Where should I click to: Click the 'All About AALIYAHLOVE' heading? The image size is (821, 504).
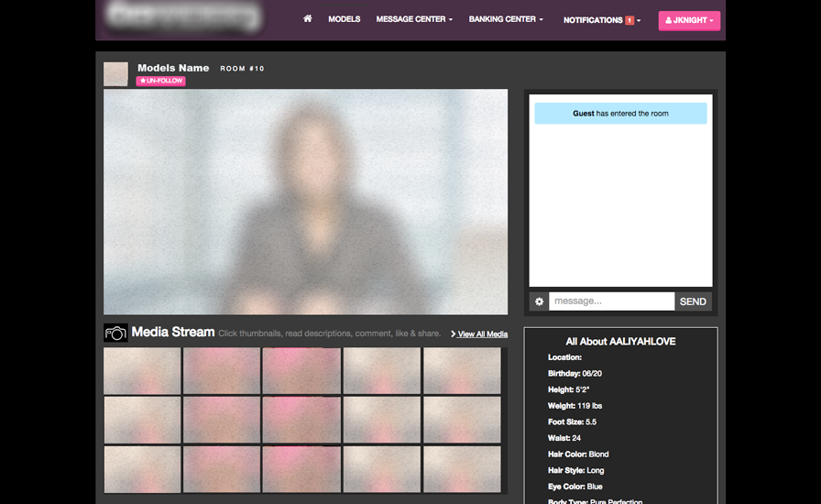coord(620,342)
